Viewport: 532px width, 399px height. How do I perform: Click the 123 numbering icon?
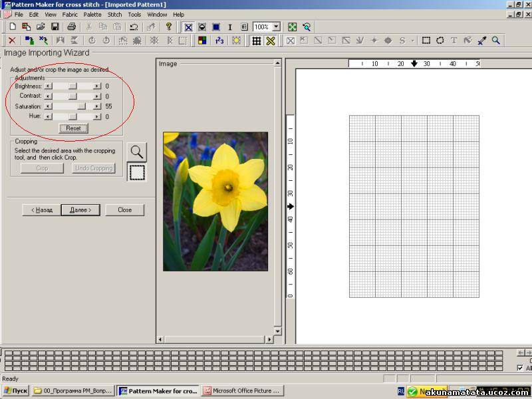219,41
